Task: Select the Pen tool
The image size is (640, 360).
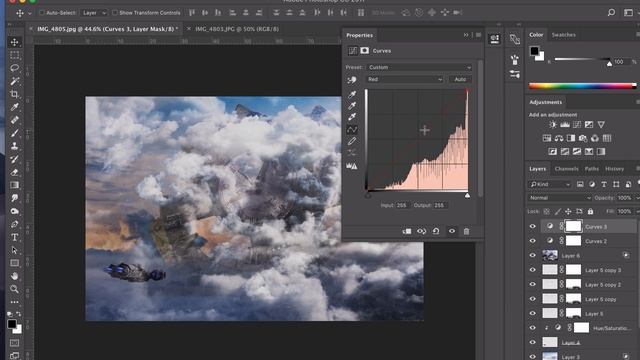Action: pos(14,224)
